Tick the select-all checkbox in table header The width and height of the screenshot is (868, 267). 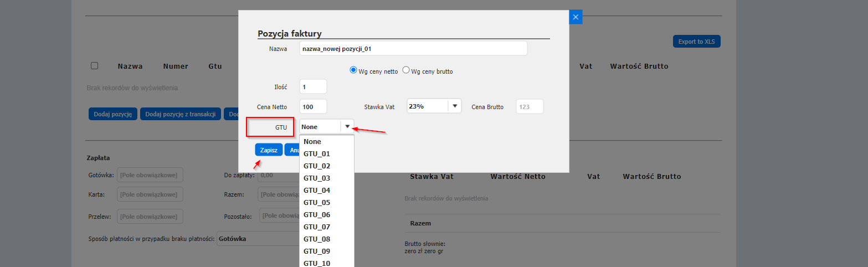[94, 66]
